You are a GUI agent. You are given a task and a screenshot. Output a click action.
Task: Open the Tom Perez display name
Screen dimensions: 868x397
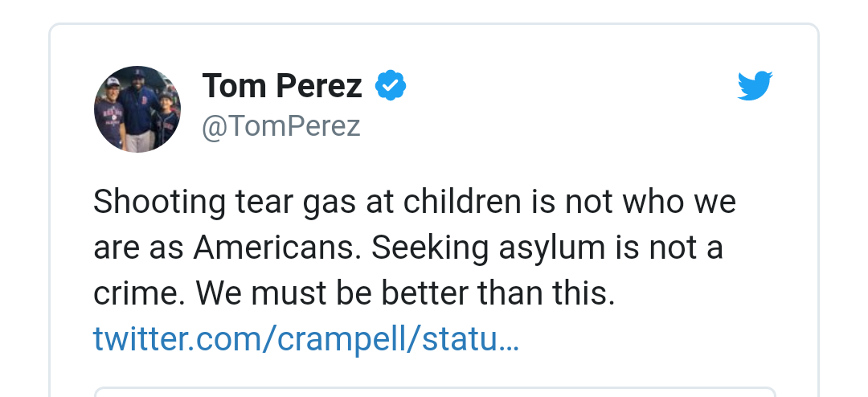click(x=282, y=86)
